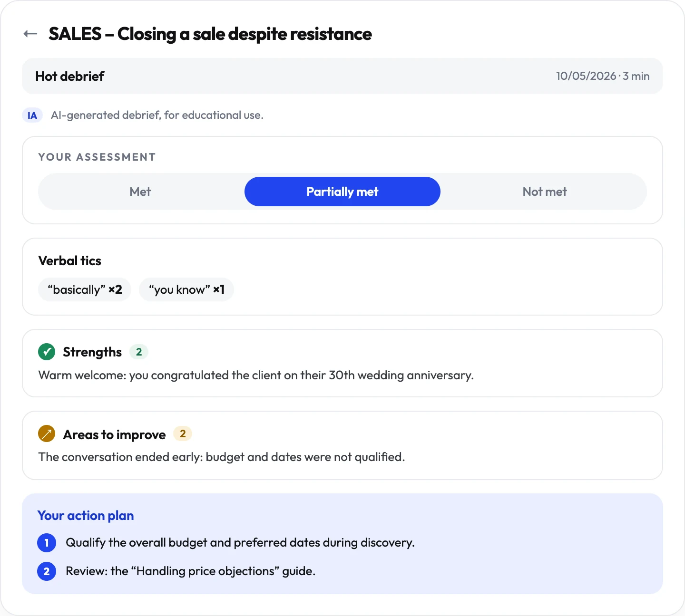Image resolution: width=685 pixels, height=616 pixels.
Task: Expand the Strengths section
Action: click(342, 363)
